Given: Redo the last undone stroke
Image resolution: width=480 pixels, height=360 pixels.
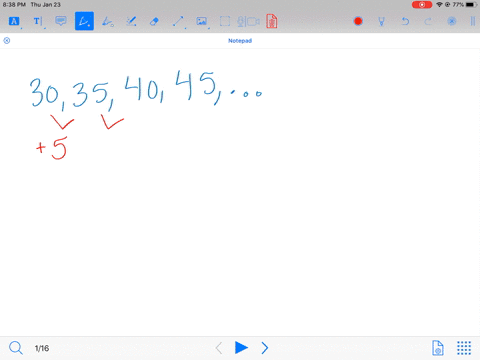Looking at the screenshot, I should pyautogui.click(x=428, y=21).
